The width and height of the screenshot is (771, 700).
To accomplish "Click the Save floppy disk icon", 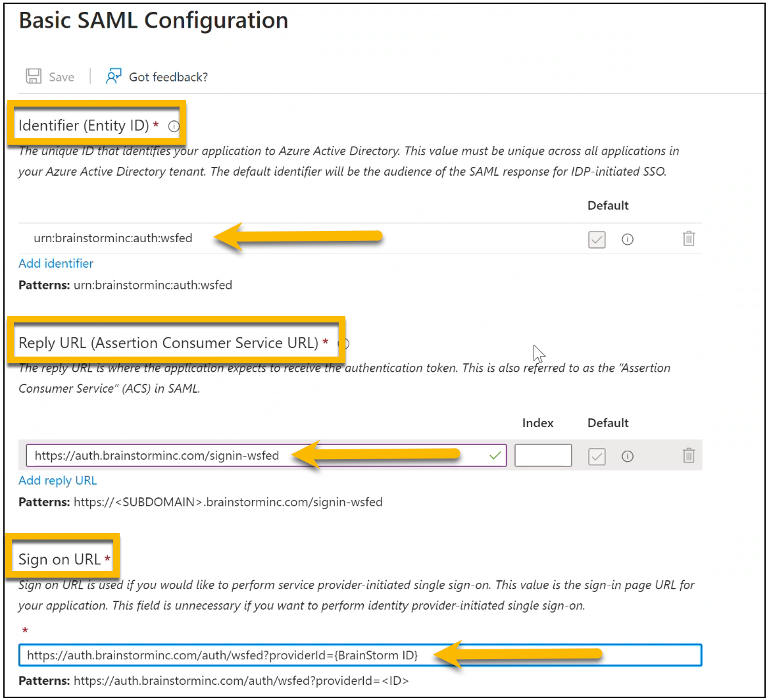I will [x=34, y=76].
